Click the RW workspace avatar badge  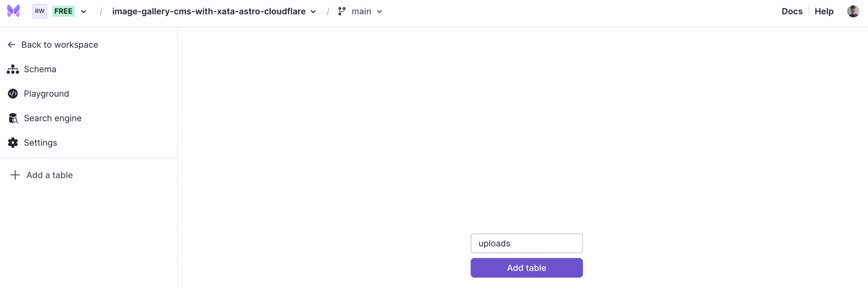39,11
